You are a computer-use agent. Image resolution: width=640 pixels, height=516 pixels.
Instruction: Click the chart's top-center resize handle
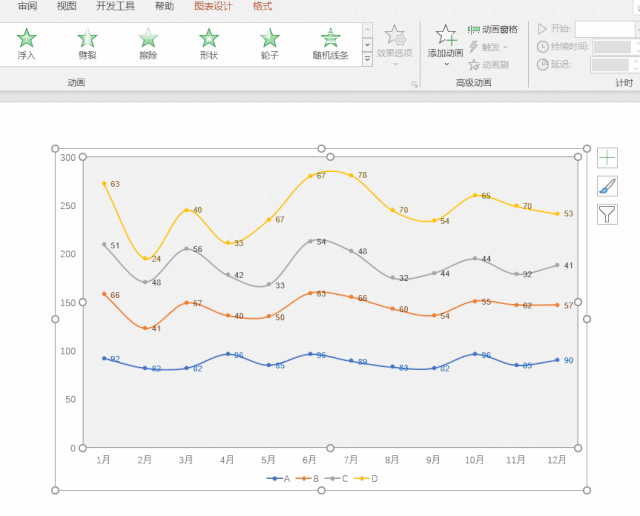click(x=321, y=149)
